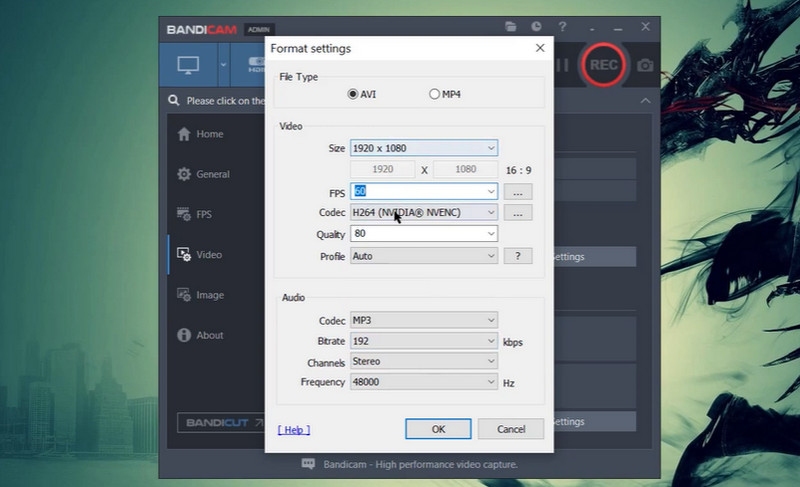Viewport: 800px width, 487px height.
Task: Click the question mark button beside Profile
Action: click(518, 256)
